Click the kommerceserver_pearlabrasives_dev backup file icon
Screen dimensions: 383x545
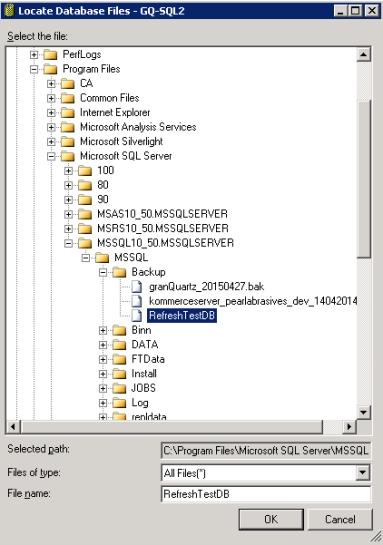137,301
